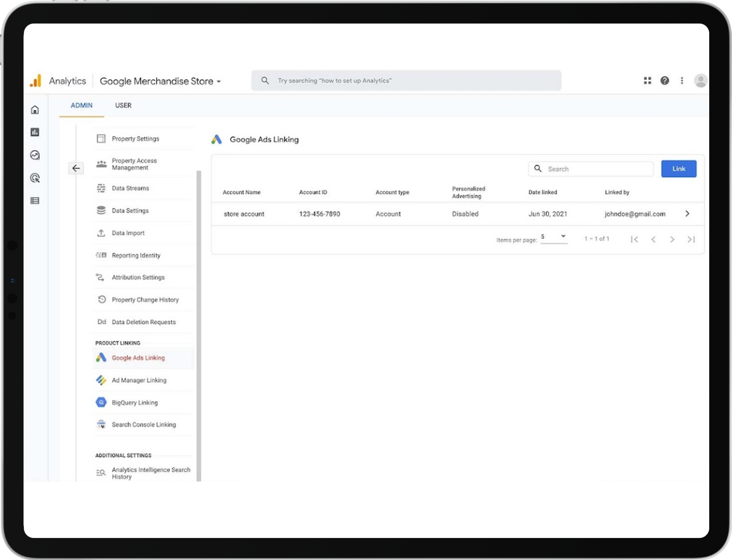
Task: Click the admin menu vertical scrollbar
Action: click(x=199, y=325)
